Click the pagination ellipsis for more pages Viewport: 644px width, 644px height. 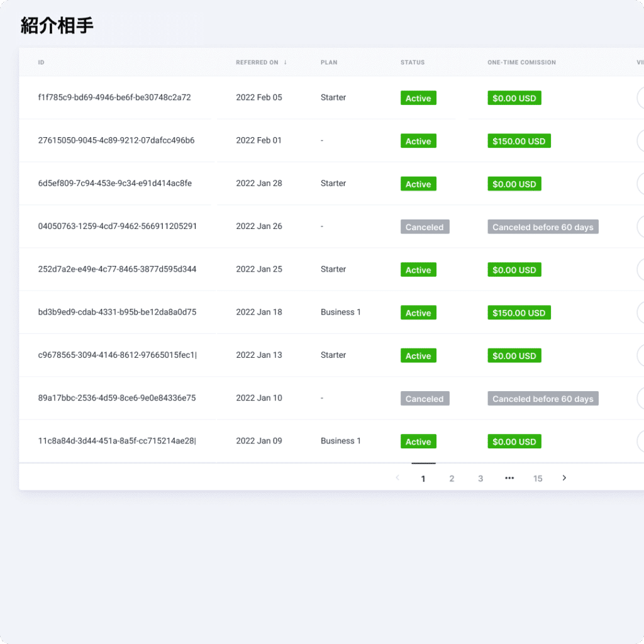click(x=509, y=478)
